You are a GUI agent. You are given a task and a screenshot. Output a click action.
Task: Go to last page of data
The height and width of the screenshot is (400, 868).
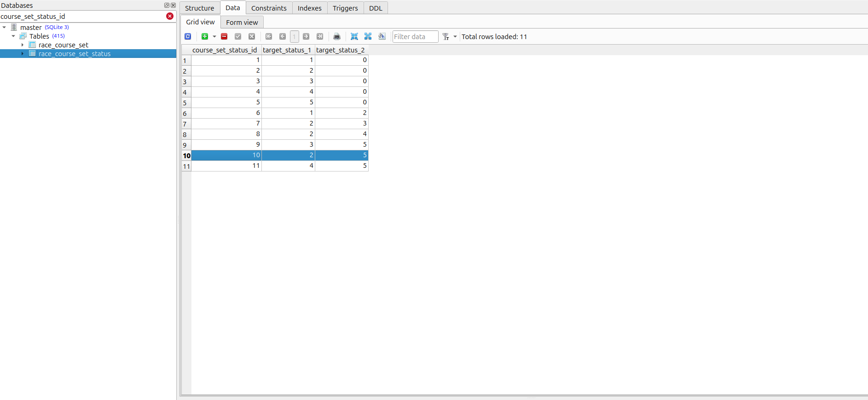(x=320, y=37)
